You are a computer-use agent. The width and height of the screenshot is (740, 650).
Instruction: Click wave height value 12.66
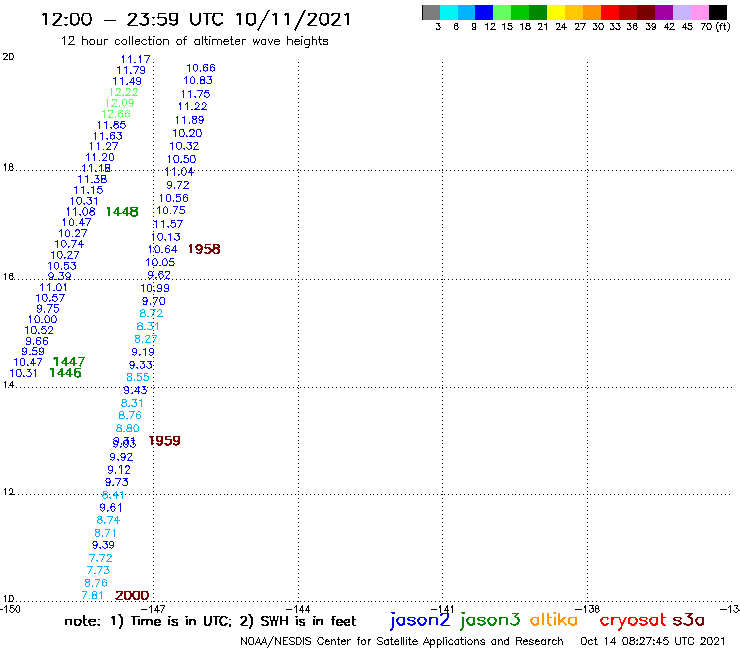[116, 114]
